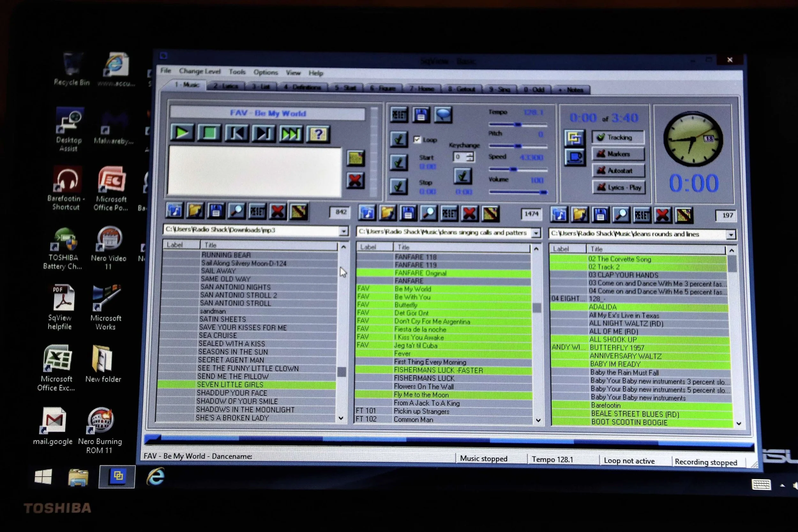
Task: Click the red X below the note icon
Action: pyautogui.click(x=355, y=180)
